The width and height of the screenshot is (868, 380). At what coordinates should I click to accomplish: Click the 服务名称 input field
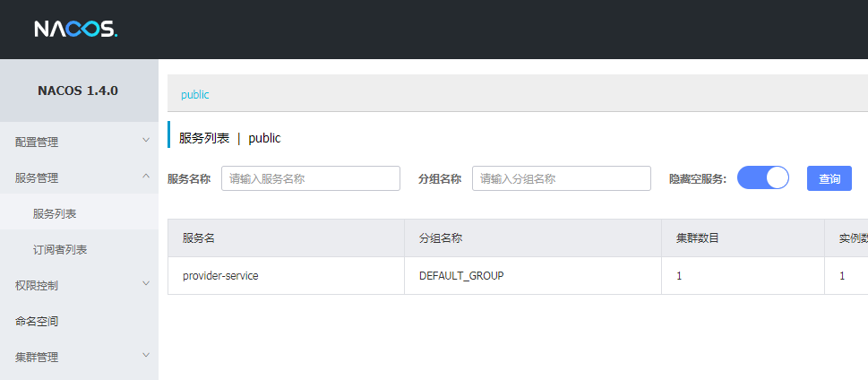click(311, 178)
